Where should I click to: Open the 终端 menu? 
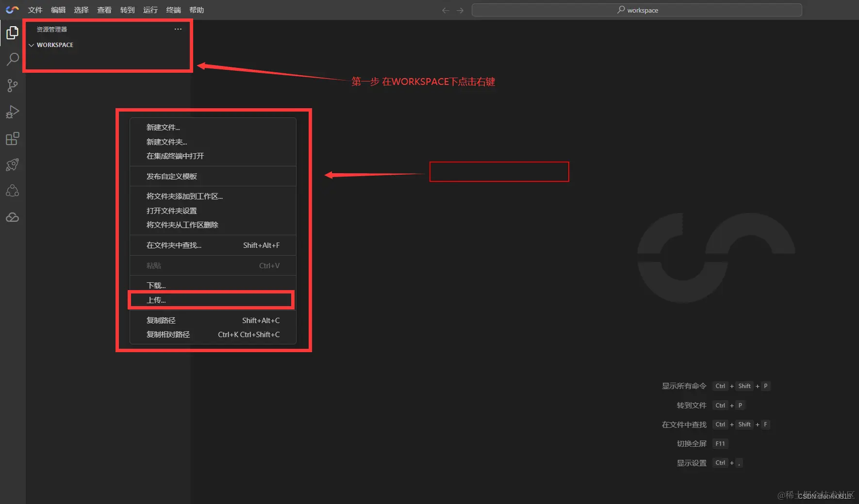(173, 10)
